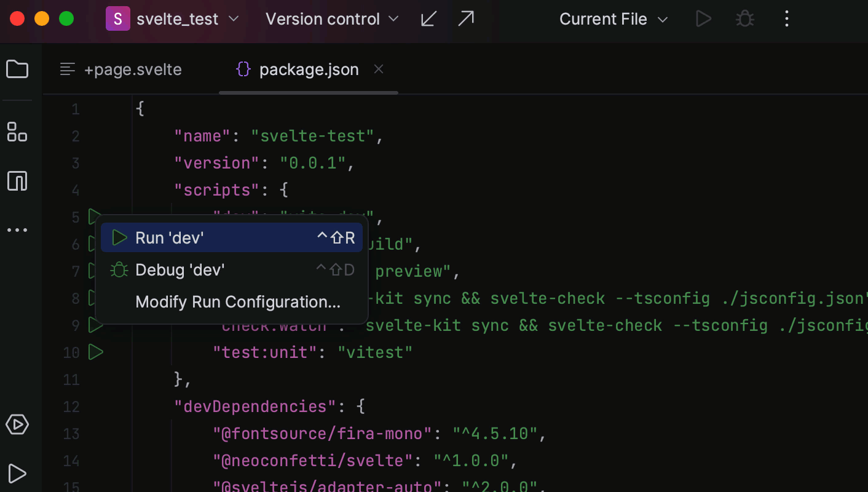Click the Run play icon in toolbar
The height and width of the screenshot is (492, 868).
pyautogui.click(x=703, y=19)
